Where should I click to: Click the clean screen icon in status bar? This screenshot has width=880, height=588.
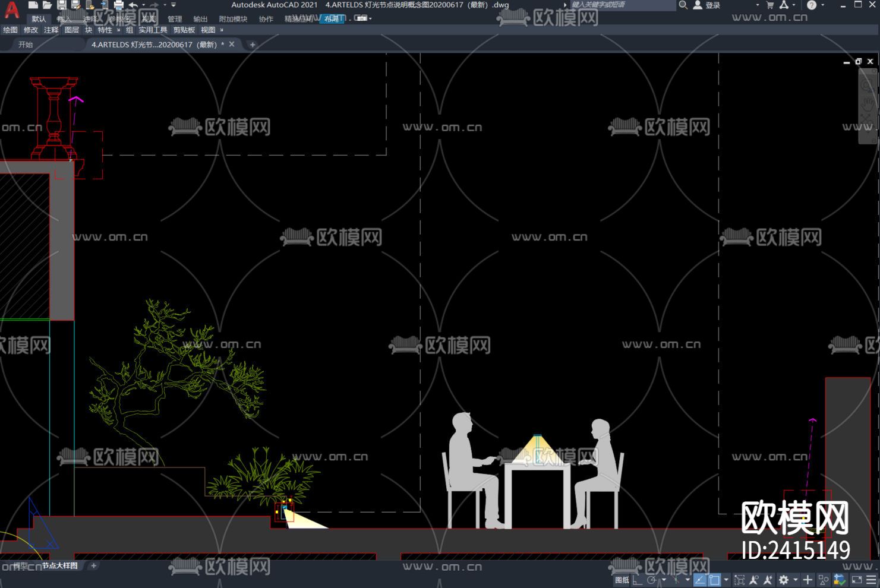point(856,580)
